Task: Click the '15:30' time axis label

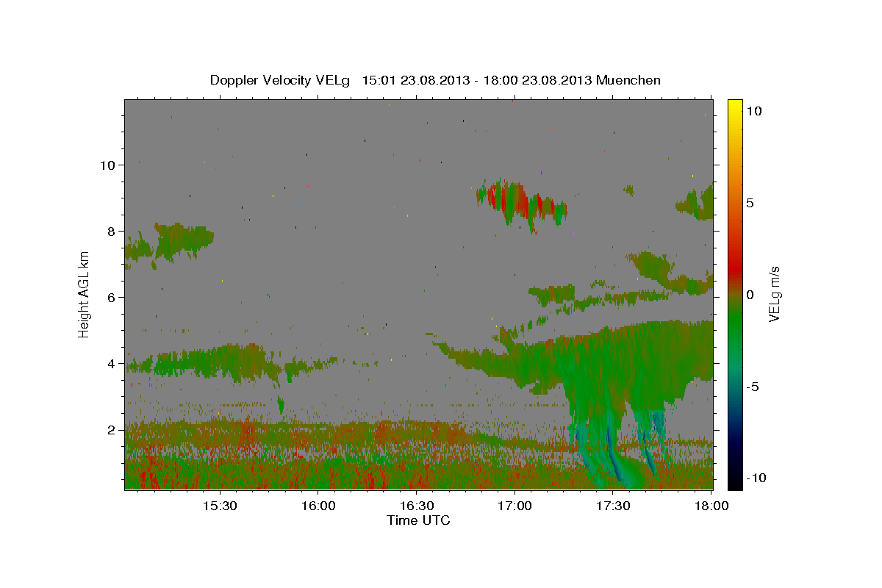Action: 219,506
